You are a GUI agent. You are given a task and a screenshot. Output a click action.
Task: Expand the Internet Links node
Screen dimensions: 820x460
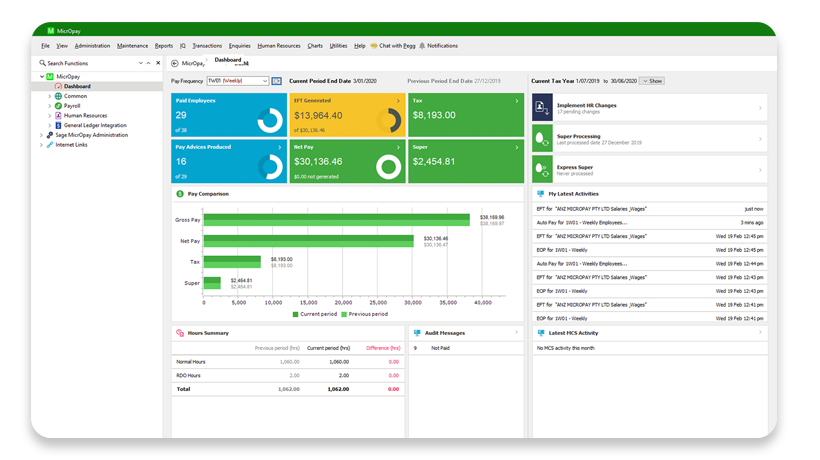(x=41, y=145)
